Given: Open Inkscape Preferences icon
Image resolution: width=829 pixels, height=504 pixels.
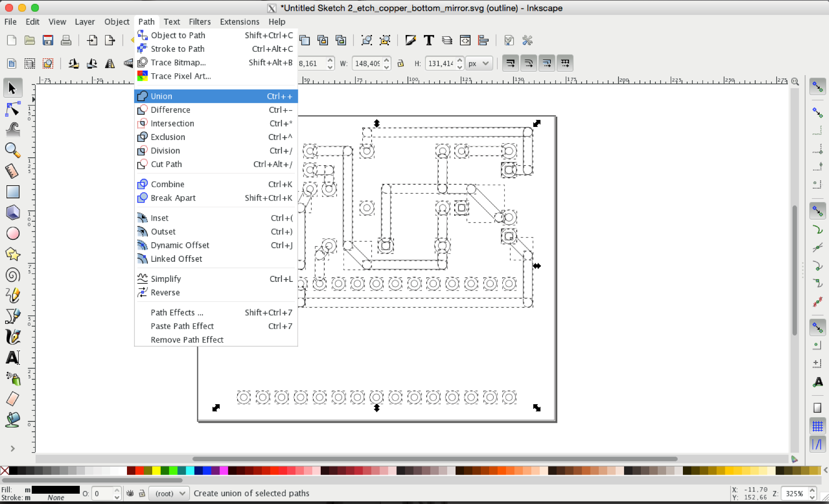Looking at the screenshot, I should [527, 41].
